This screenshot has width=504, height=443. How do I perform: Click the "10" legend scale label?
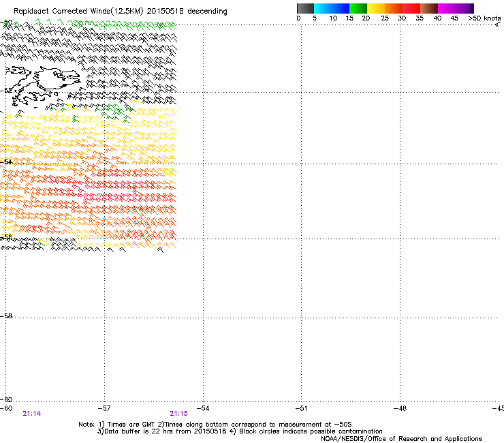pyautogui.click(x=333, y=18)
